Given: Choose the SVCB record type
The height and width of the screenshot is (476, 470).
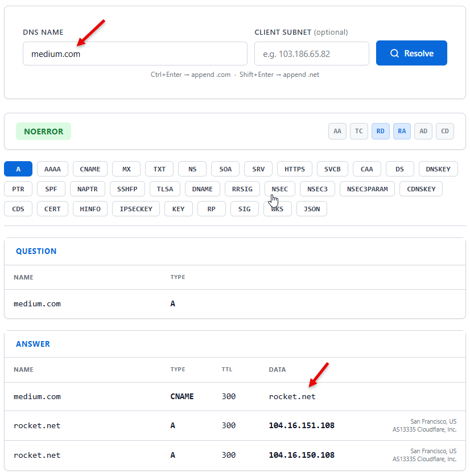Looking at the screenshot, I should click(x=332, y=169).
